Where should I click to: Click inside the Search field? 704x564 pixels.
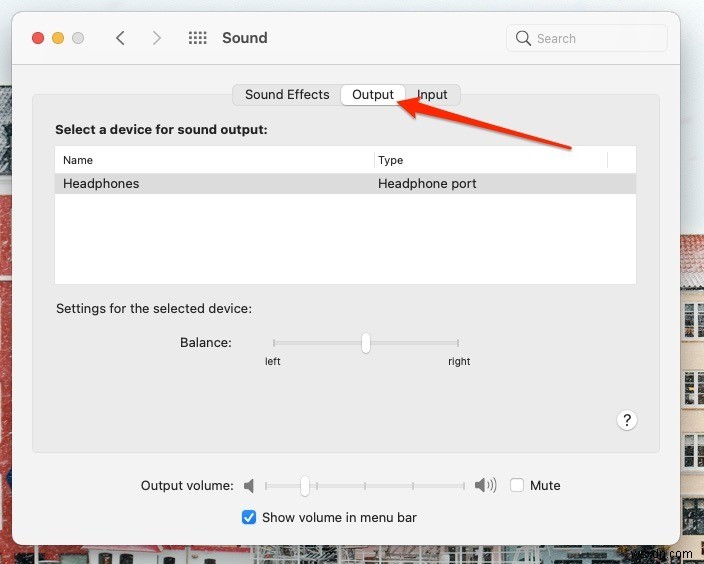click(x=595, y=38)
